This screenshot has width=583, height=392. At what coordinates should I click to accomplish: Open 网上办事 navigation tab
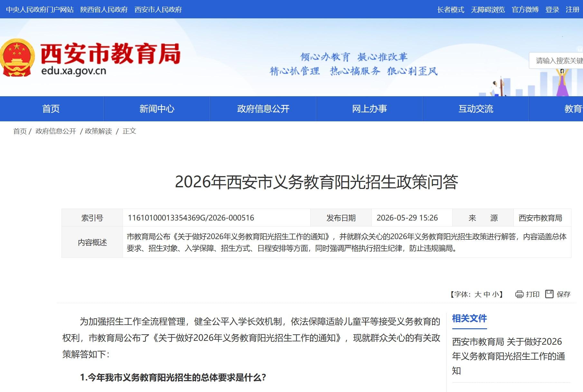click(x=370, y=109)
